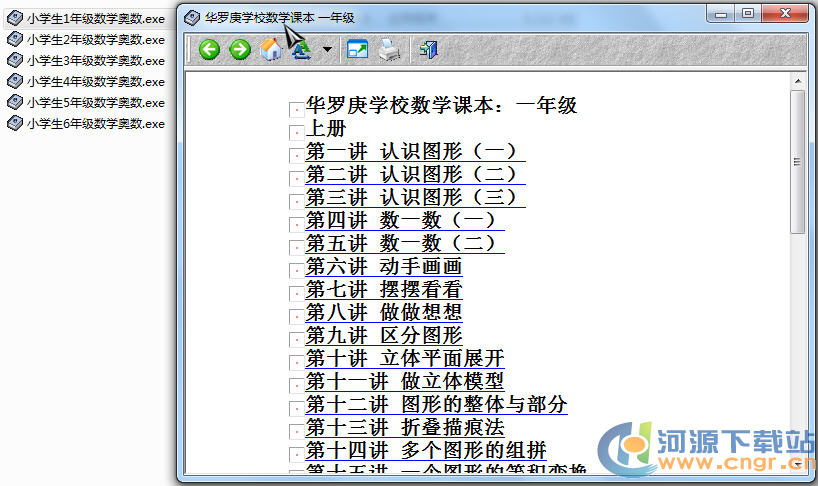Open 第九讲 区分图形 link
Viewport: 818px width, 486px height.
pos(384,335)
